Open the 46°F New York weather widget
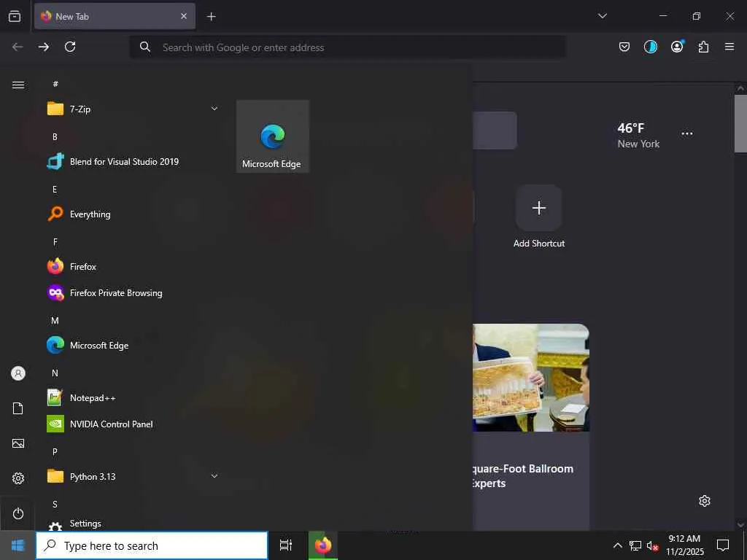The height and width of the screenshot is (560, 747). (638, 135)
